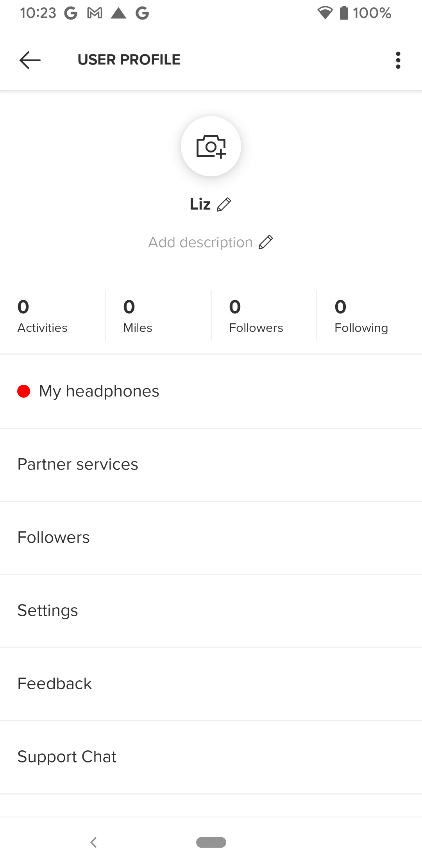This screenshot has height=868, width=422.
Task: Tap pencil icon next to Add description
Action: pos(266,242)
